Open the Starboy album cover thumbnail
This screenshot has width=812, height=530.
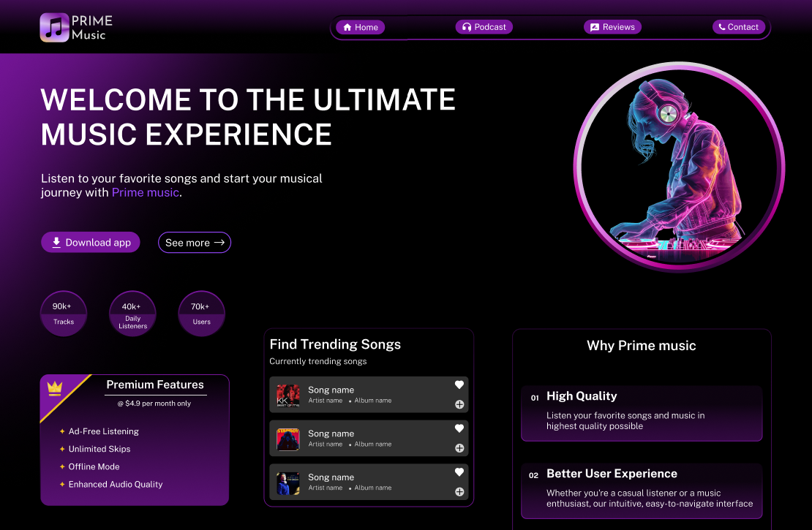point(288,439)
